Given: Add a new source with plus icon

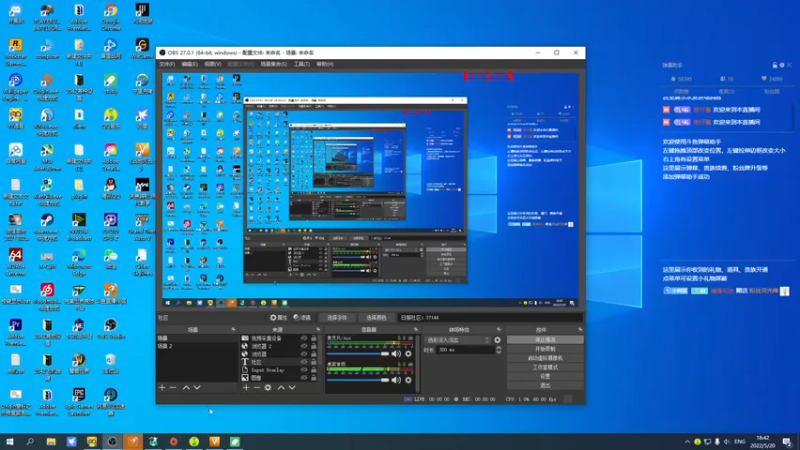Looking at the screenshot, I should pyautogui.click(x=246, y=388).
